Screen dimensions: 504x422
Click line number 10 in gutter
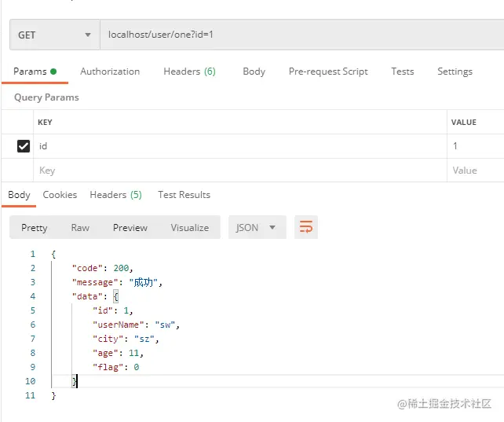click(30, 381)
